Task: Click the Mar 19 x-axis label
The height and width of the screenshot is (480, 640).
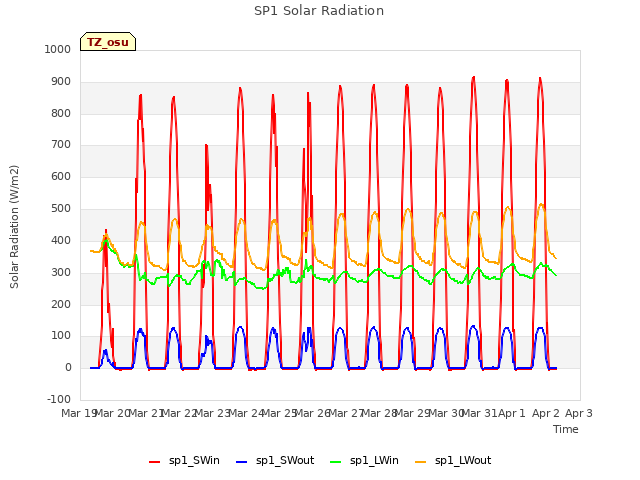Action: pos(79,413)
